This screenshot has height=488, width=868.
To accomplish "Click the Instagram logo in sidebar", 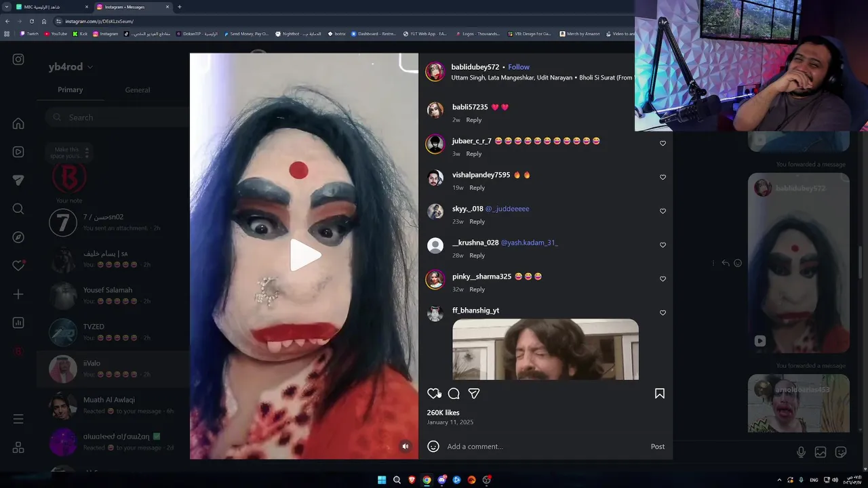I will [18, 59].
